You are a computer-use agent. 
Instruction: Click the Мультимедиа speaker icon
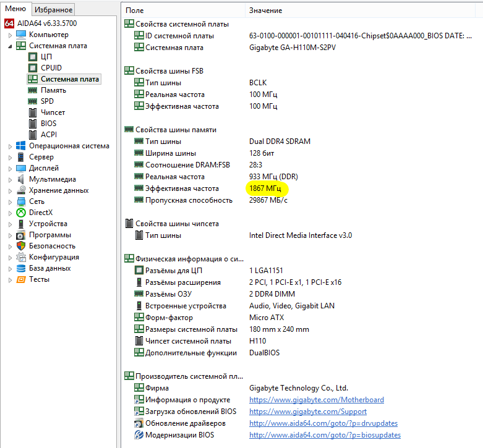pos(22,179)
